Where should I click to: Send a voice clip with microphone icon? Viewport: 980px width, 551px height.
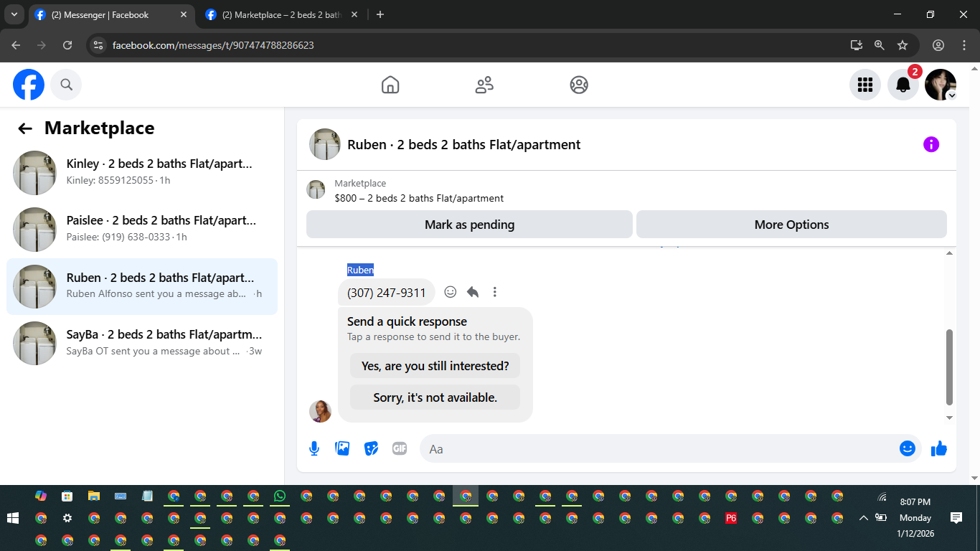point(314,448)
